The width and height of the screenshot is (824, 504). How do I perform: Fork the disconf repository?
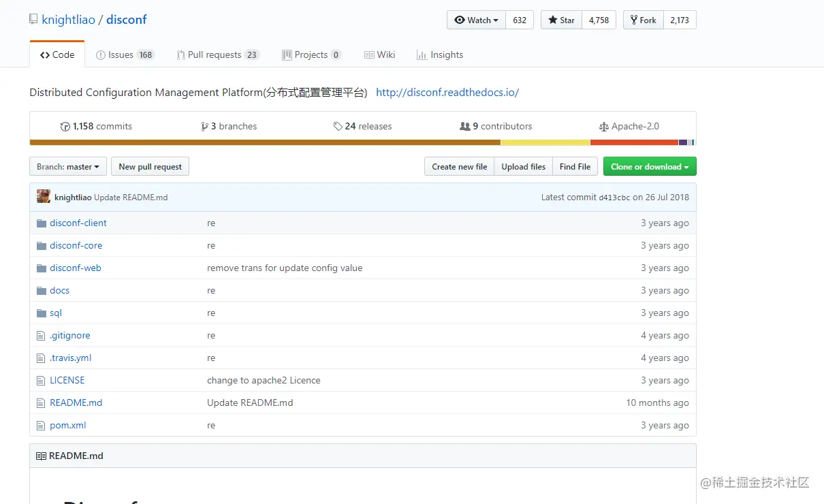click(x=643, y=20)
